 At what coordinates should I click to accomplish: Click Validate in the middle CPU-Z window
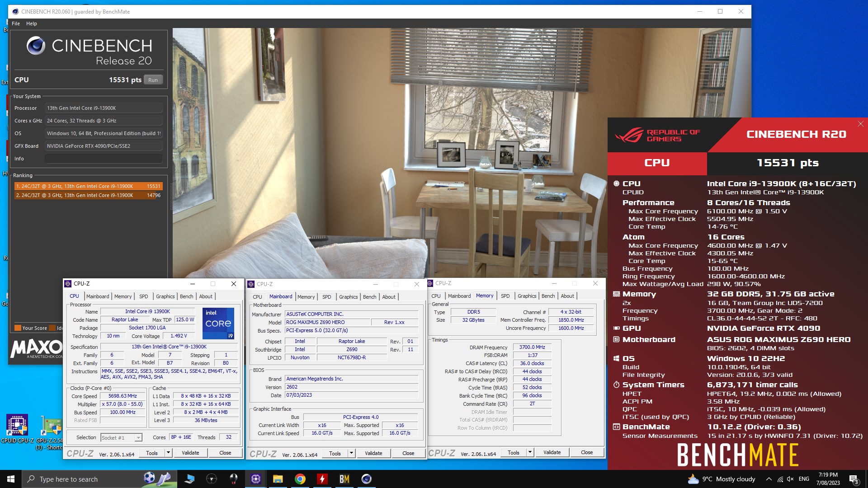[373, 453]
